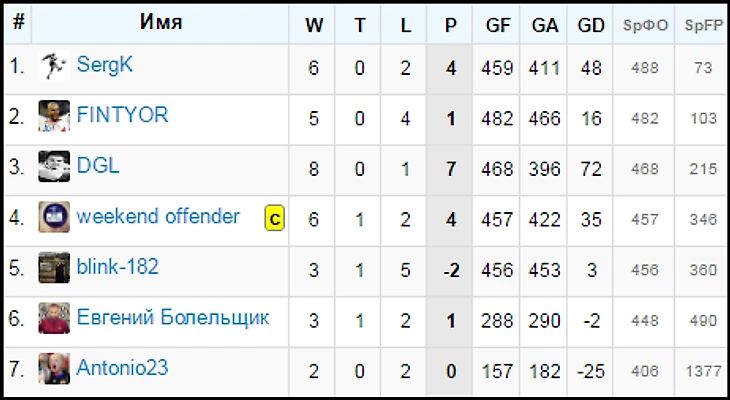
Task: Click the Имя column header
Action: pyautogui.click(x=160, y=22)
